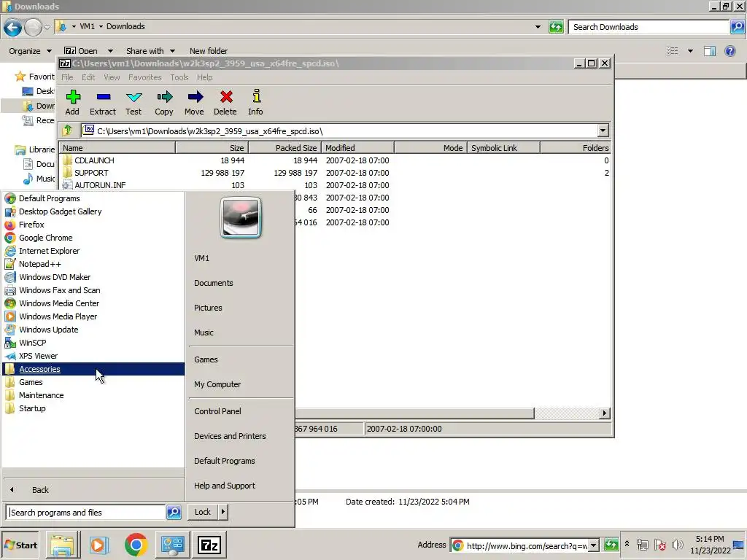747x560 pixels.
Task: Click the red Delete icon
Action: 225,102
